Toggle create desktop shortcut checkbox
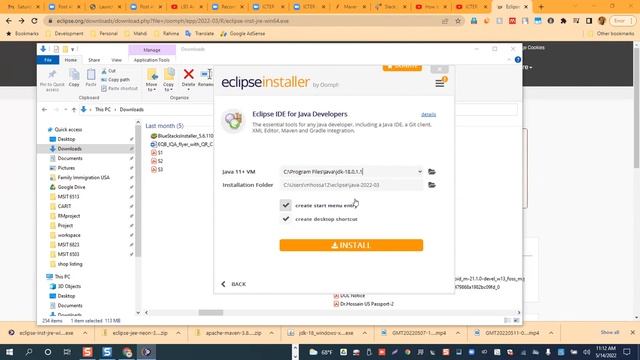This screenshot has height=360, width=640. [x=286, y=219]
